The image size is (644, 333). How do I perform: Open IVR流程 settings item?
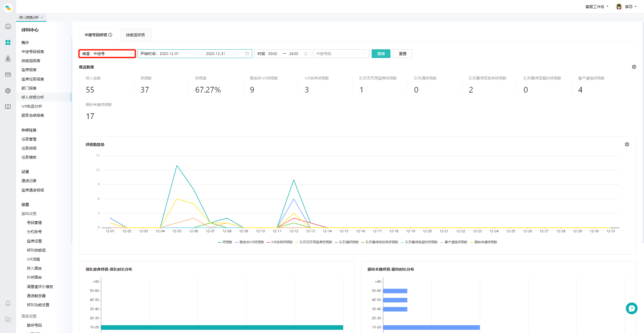(x=33, y=259)
